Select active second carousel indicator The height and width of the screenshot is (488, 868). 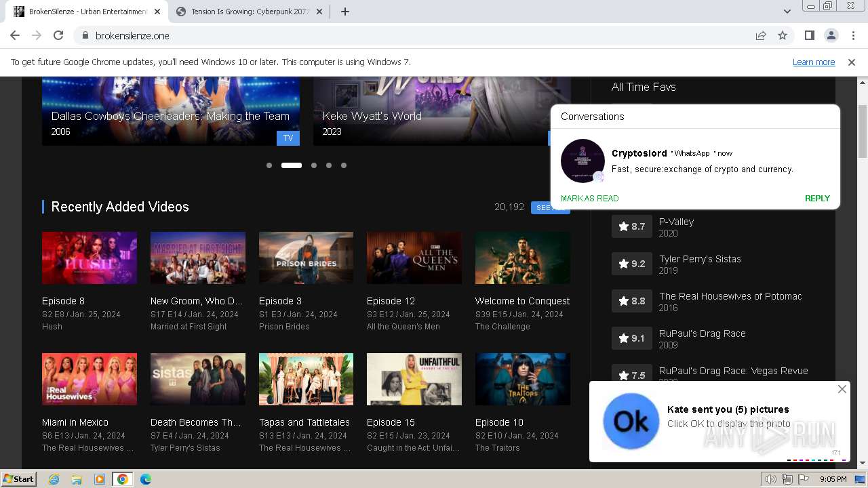(x=292, y=165)
